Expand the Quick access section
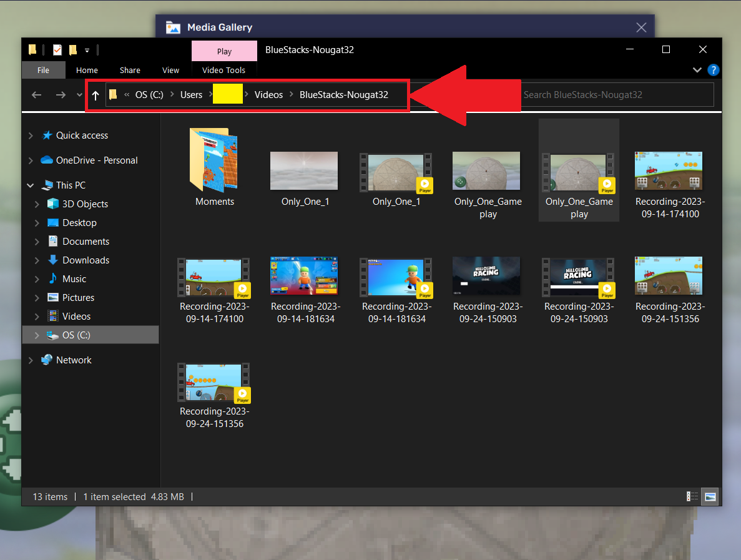 29,135
